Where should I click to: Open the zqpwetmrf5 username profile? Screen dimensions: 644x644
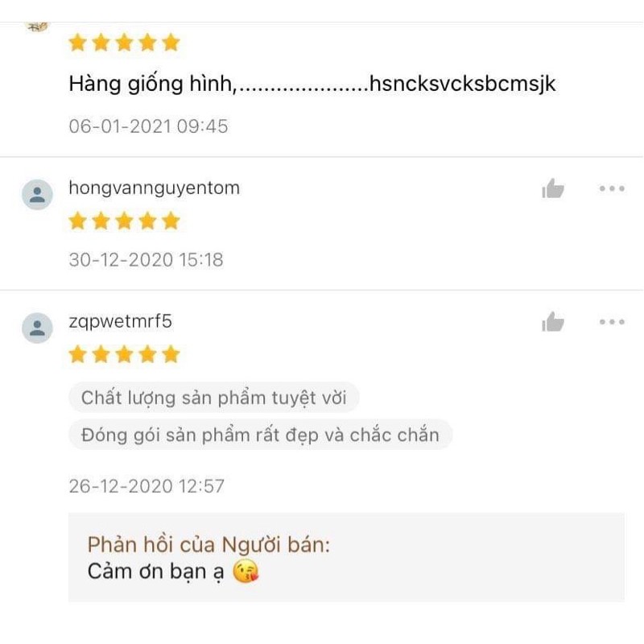click(120, 321)
